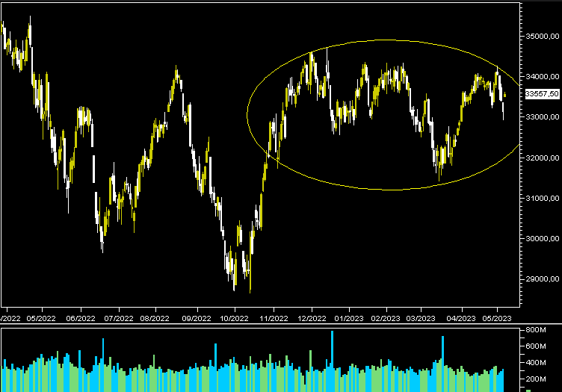Select the 29000,00 price axis label
The height and width of the screenshot is (392, 562).
coord(543,279)
